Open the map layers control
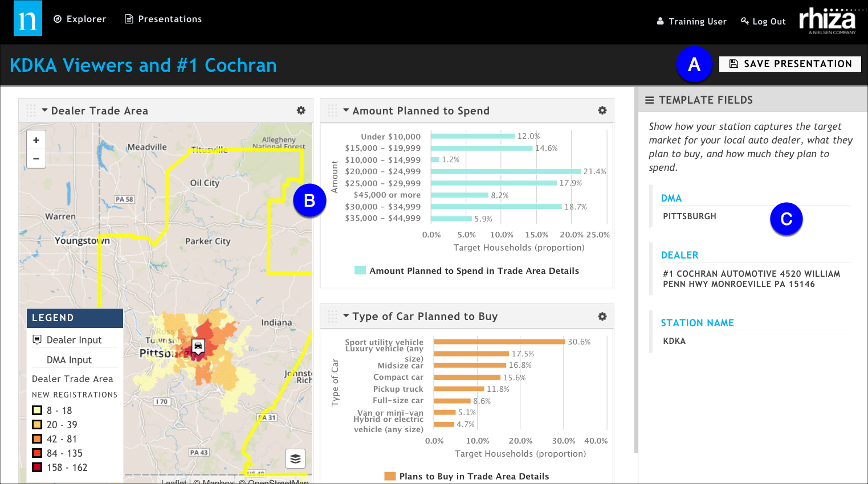This screenshot has width=868, height=484. click(x=295, y=458)
